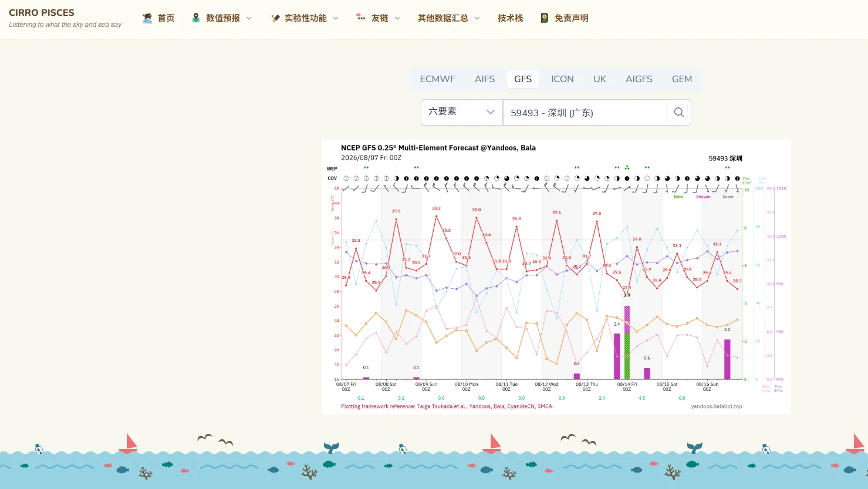Click the station search input field
The width and height of the screenshot is (868, 489).
585,112
